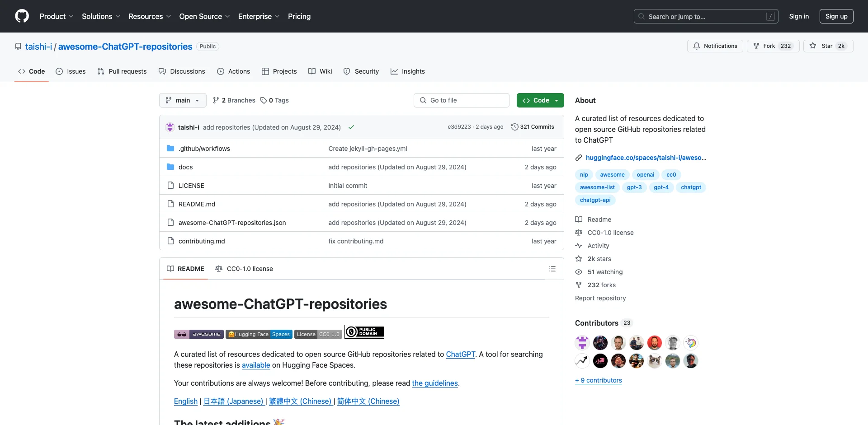The height and width of the screenshot is (425, 868).
Task: Switch to the Security tab
Action: click(x=361, y=71)
